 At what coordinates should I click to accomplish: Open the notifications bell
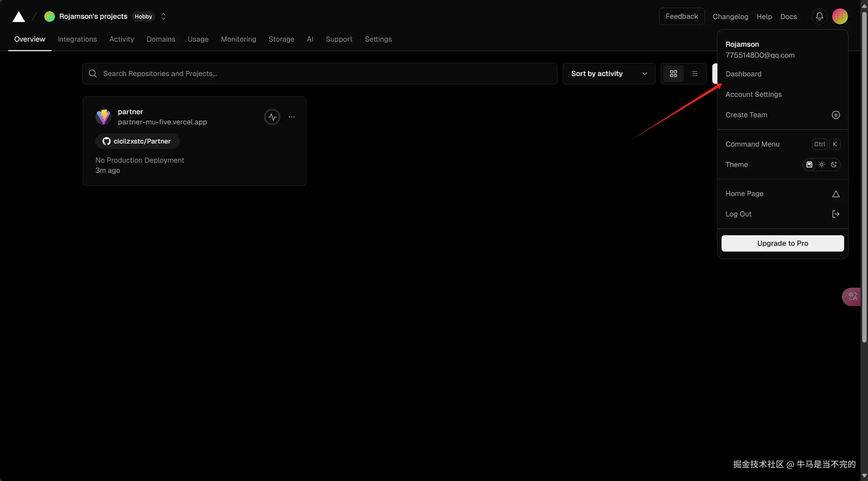[819, 16]
